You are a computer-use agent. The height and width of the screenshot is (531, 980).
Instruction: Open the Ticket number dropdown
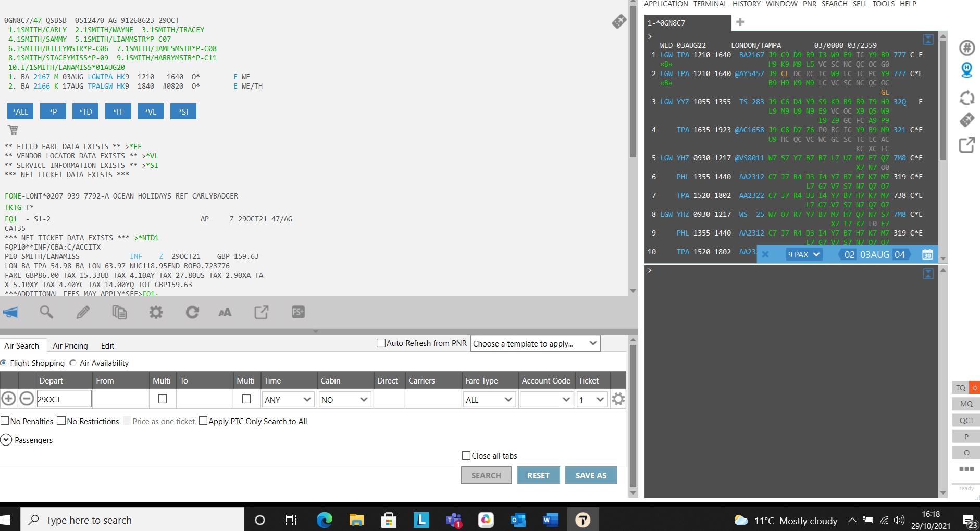click(592, 400)
